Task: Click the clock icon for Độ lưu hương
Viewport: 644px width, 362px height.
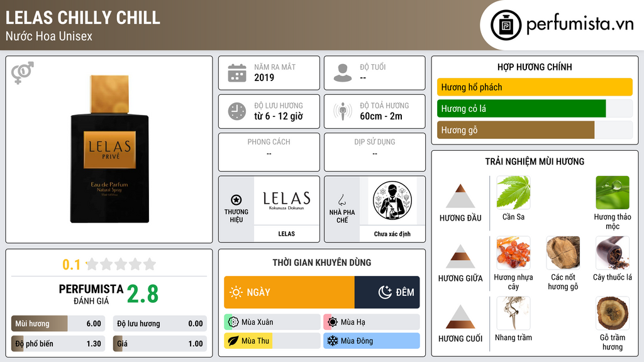Action: 237,111
